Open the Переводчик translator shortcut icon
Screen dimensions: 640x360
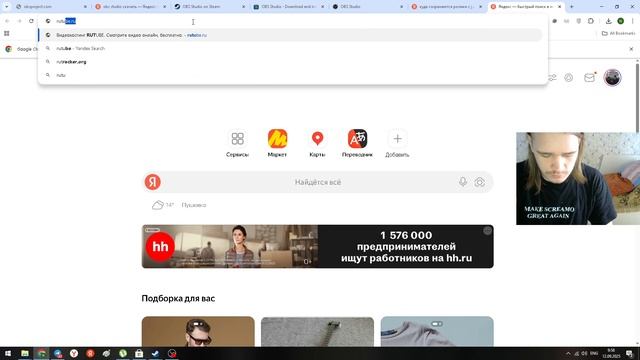tap(357, 139)
